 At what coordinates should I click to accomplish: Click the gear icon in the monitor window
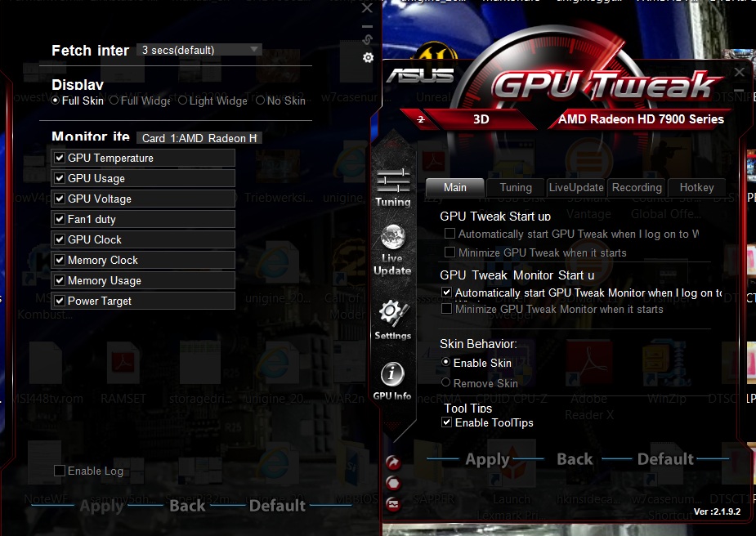tap(368, 58)
